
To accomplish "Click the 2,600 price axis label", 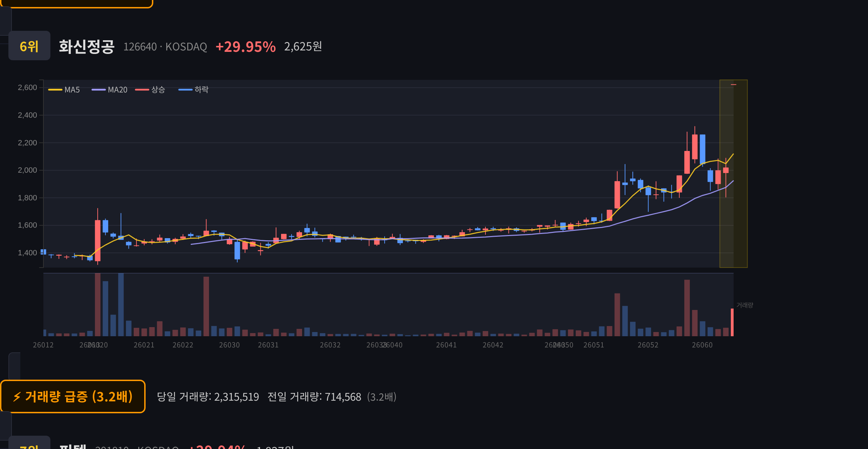I will pyautogui.click(x=27, y=88).
